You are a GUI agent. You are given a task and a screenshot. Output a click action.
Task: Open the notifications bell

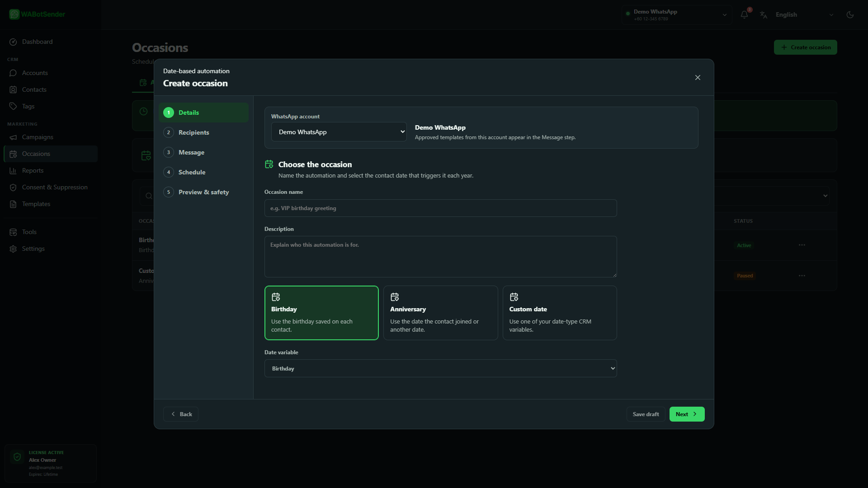(x=744, y=14)
